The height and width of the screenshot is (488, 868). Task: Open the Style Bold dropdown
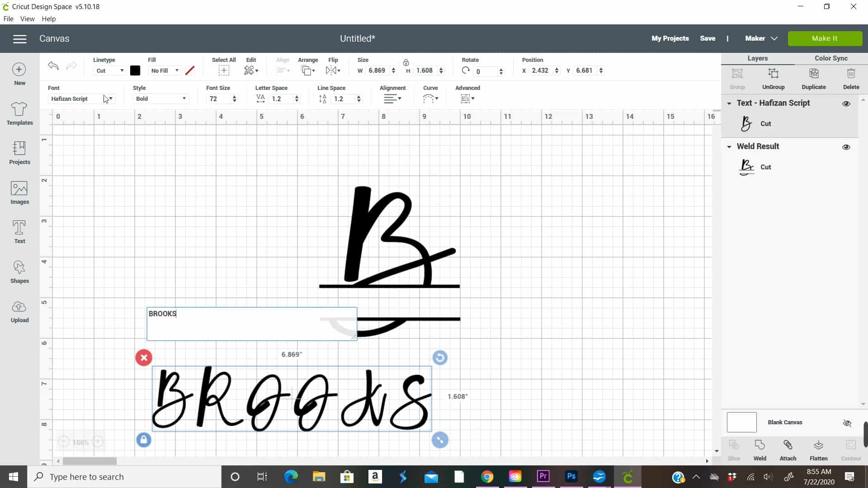pyautogui.click(x=160, y=99)
